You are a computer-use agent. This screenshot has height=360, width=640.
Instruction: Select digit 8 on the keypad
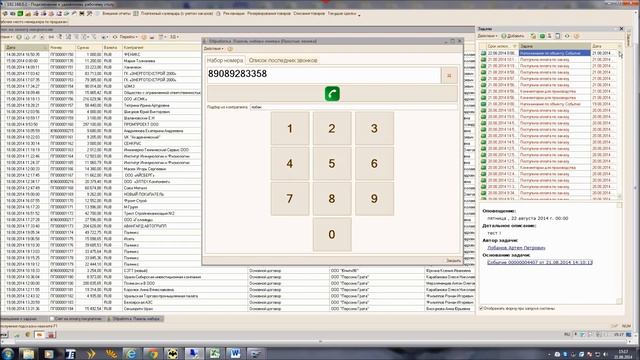(x=332, y=199)
